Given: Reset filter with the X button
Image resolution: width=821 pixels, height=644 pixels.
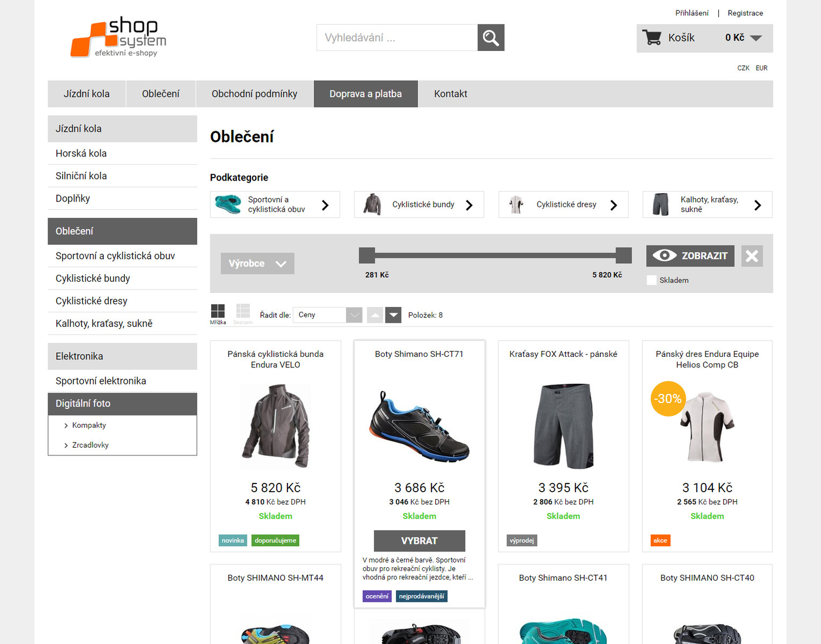Looking at the screenshot, I should [752, 256].
